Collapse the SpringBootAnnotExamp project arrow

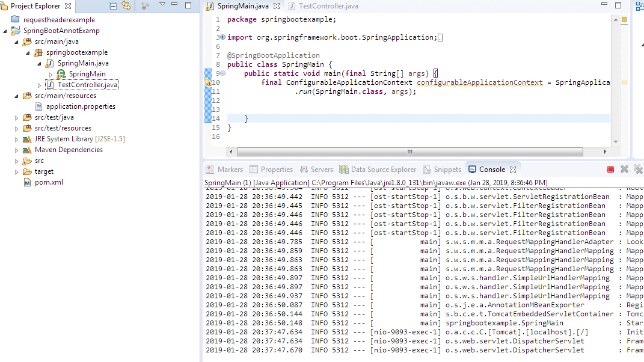pos(5,31)
